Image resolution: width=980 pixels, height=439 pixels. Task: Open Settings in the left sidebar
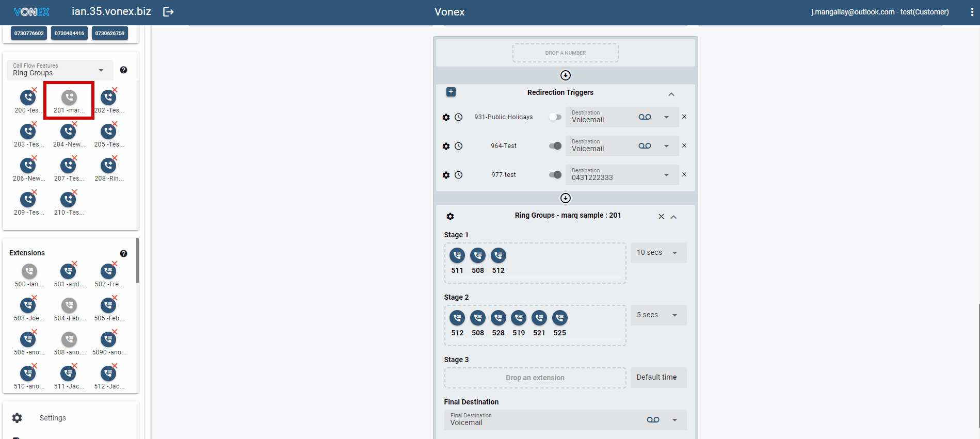[53, 418]
